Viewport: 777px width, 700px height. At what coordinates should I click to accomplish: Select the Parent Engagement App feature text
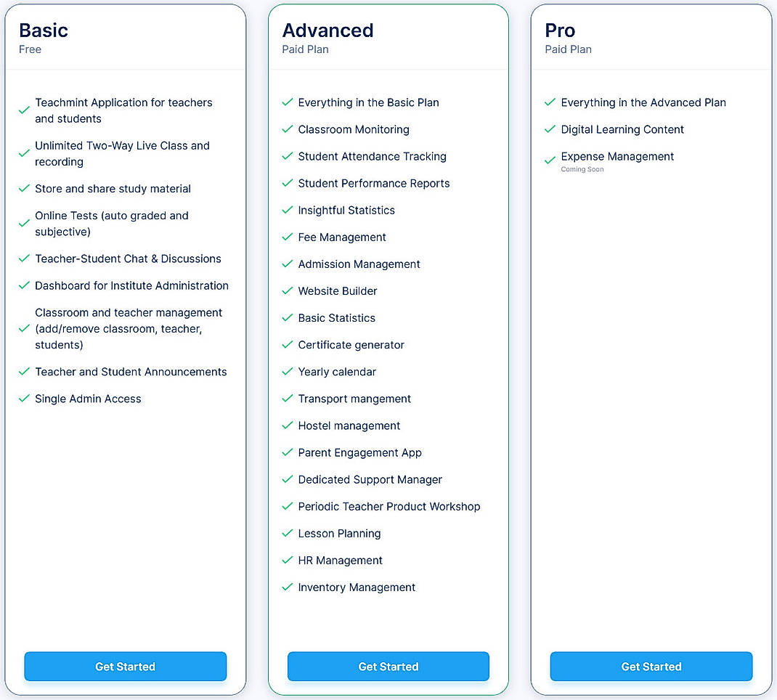click(x=359, y=452)
